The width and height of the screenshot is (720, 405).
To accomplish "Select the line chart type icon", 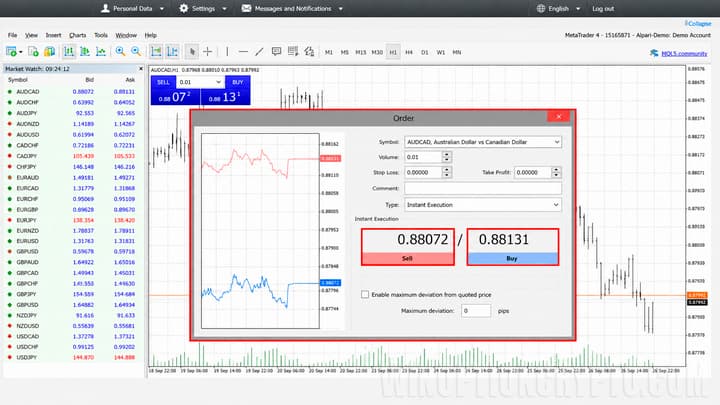I will coord(101,52).
